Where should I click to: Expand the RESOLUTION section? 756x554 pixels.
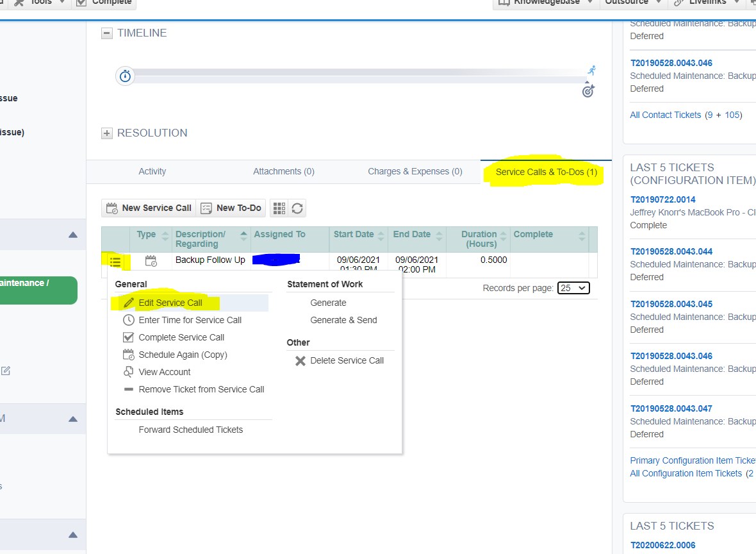coord(107,133)
